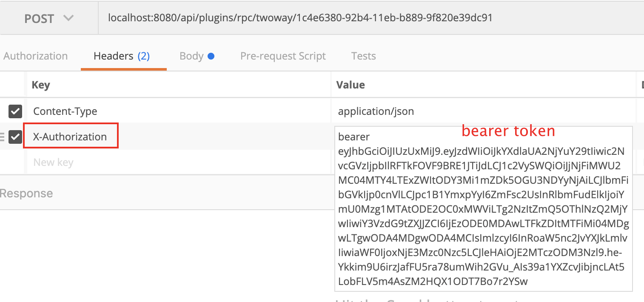Viewport: 644px width, 302px height.
Task: Open the POST method dropdown
Action: (48, 18)
